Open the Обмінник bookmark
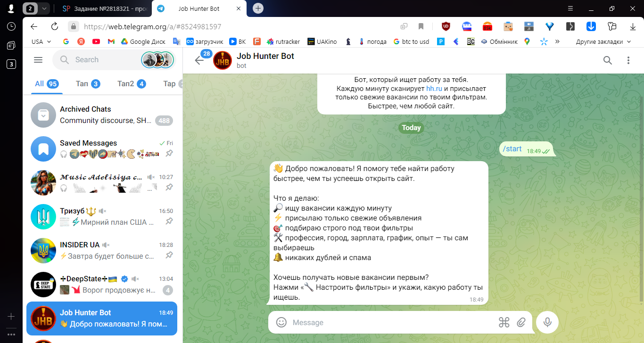The image size is (644, 343). tap(499, 41)
